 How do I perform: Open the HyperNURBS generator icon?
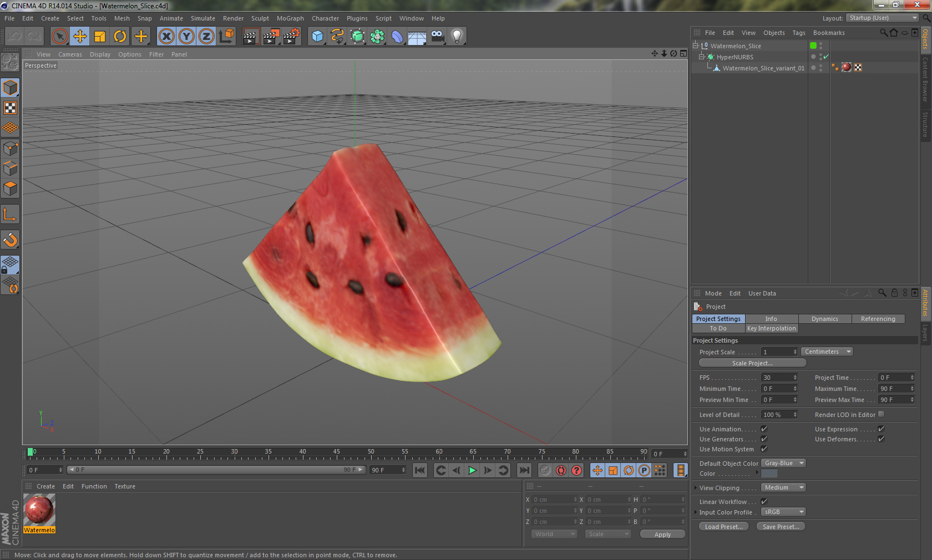pyautogui.click(x=357, y=37)
